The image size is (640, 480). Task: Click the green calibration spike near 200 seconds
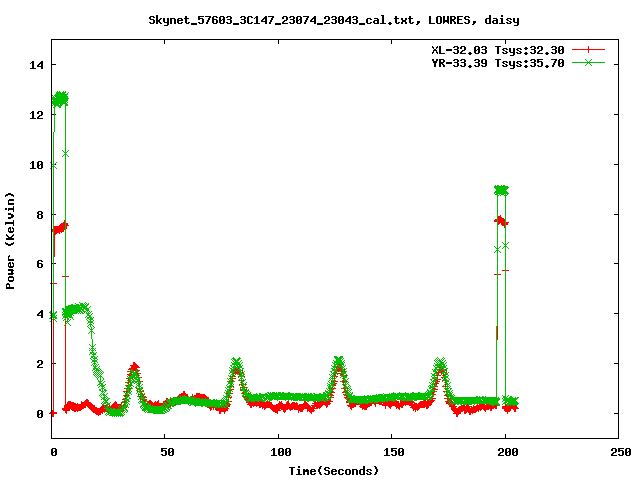click(501, 190)
